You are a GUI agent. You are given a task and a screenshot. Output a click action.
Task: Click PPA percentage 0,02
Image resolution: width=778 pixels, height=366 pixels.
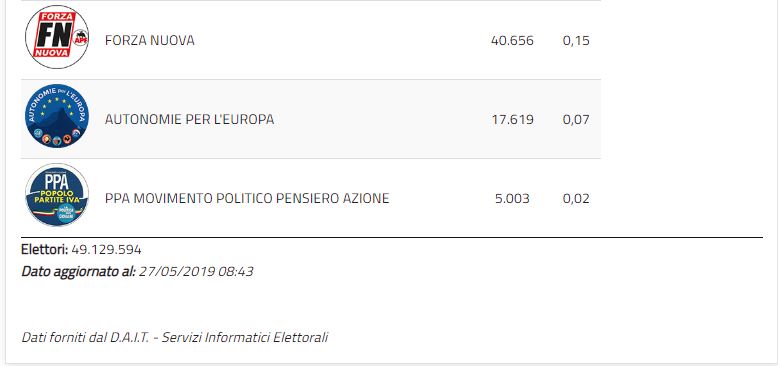576,199
